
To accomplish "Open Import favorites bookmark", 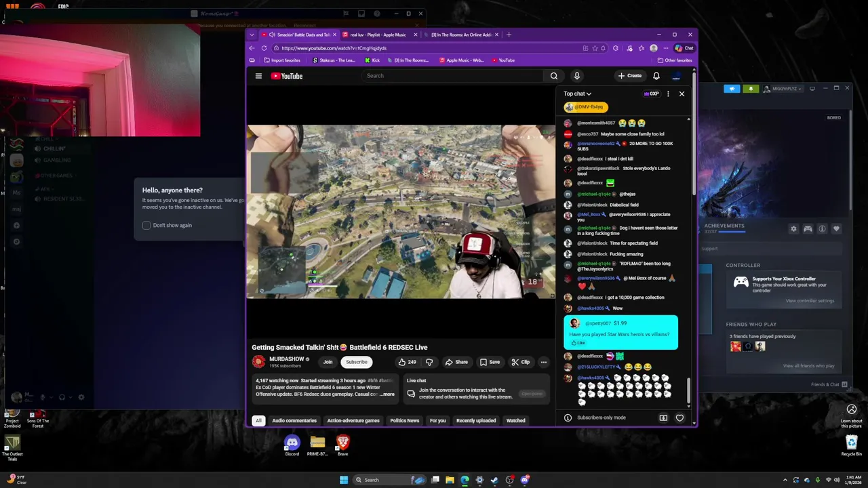I will [281, 60].
